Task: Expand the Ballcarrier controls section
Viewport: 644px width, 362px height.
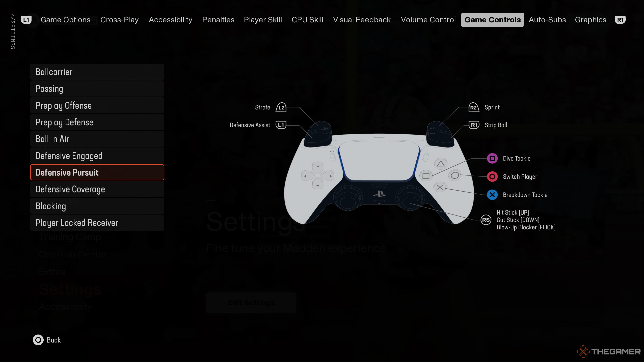Action: click(x=97, y=72)
